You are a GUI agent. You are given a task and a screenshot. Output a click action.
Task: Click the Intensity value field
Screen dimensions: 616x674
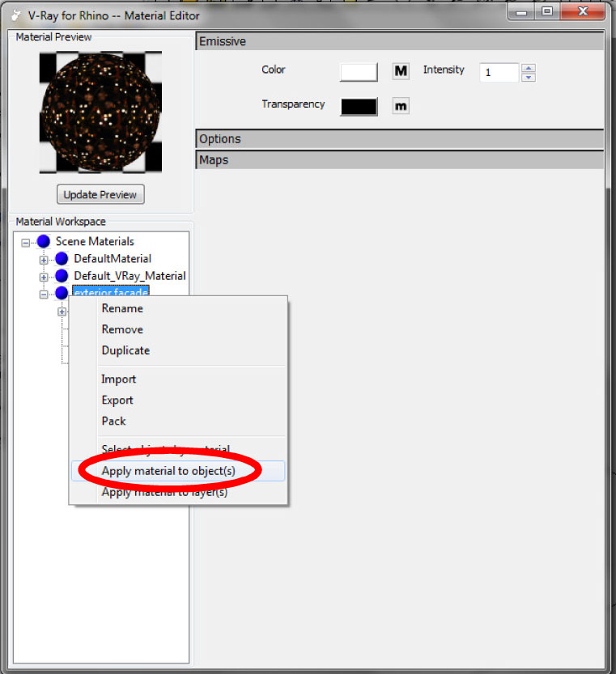(499, 72)
